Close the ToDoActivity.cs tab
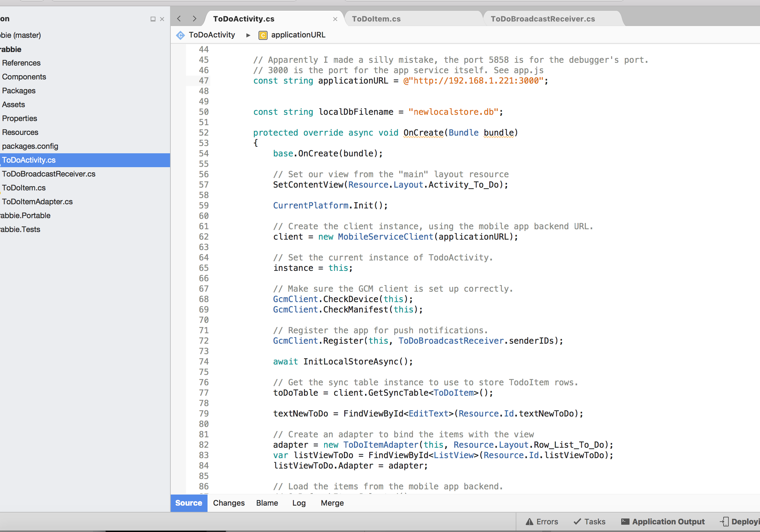This screenshot has width=760, height=532. click(x=335, y=19)
